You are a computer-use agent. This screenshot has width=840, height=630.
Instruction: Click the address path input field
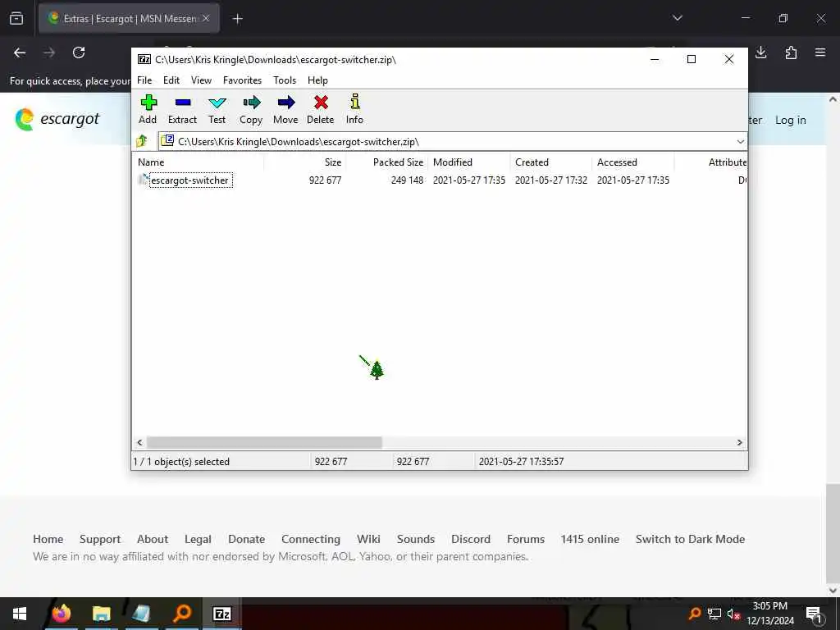pyautogui.click(x=447, y=142)
